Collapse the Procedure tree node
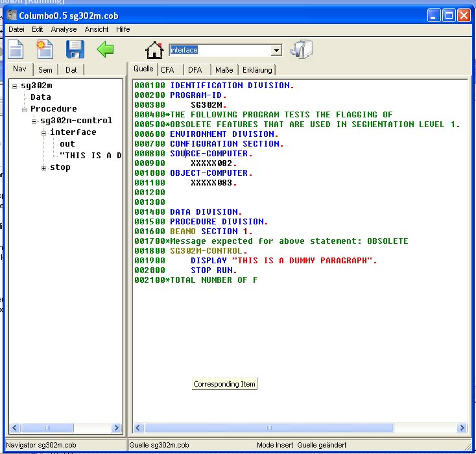476x454 pixels. coord(25,109)
